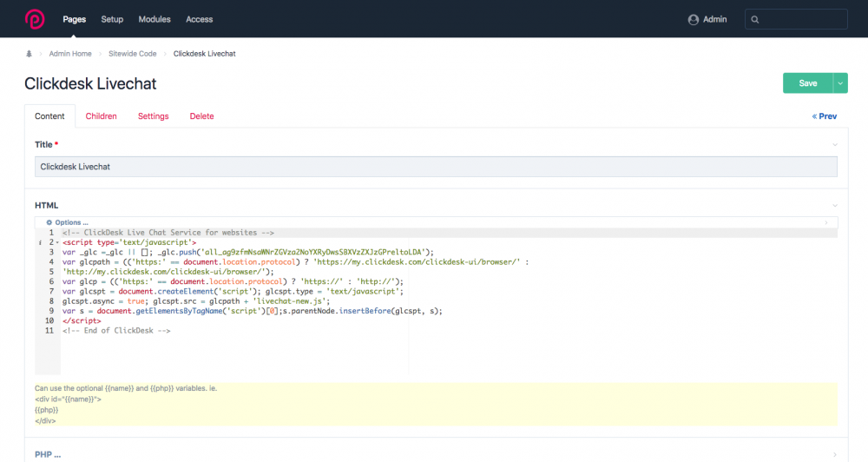Click the ProcessWire logo
This screenshot has height=462, width=868.
tap(36, 18)
